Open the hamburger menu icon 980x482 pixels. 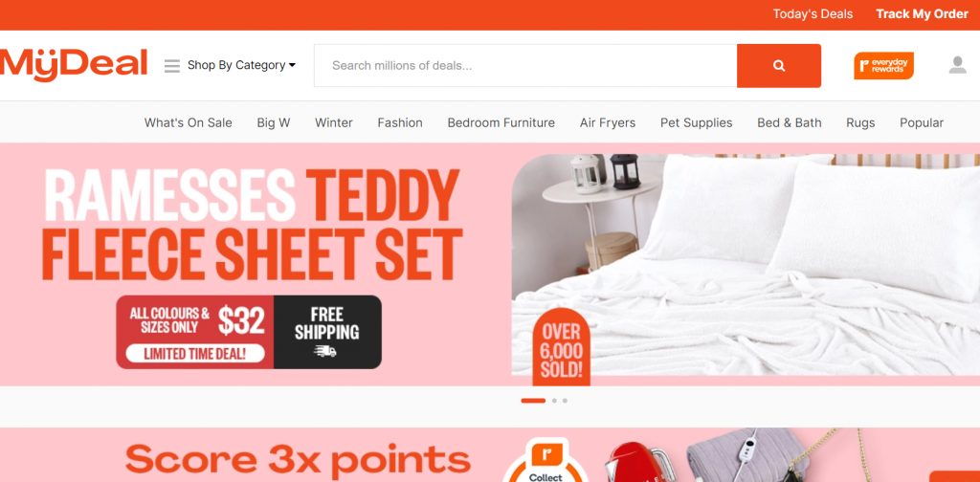tap(172, 66)
